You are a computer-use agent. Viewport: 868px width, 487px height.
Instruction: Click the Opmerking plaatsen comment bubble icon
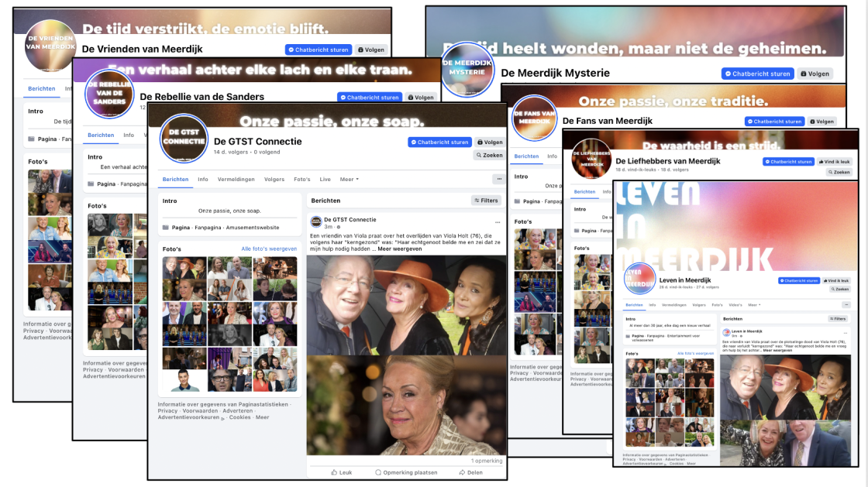[377, 472]
